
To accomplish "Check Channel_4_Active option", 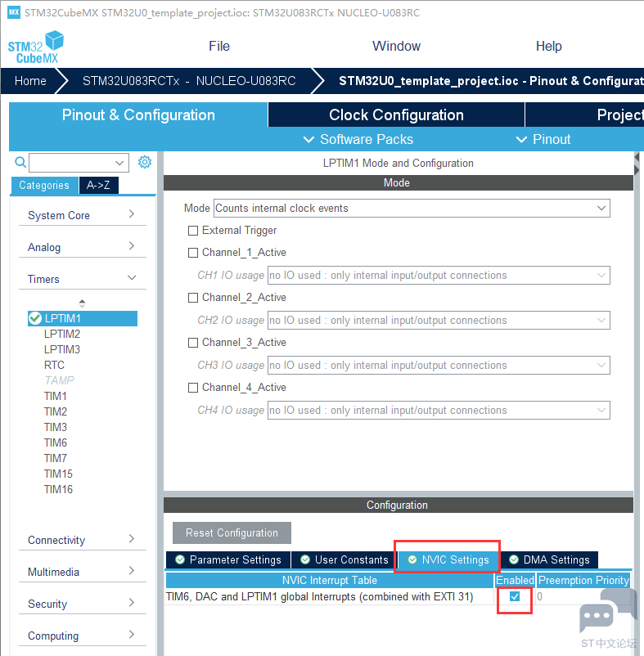I will (x=193, y=388).
